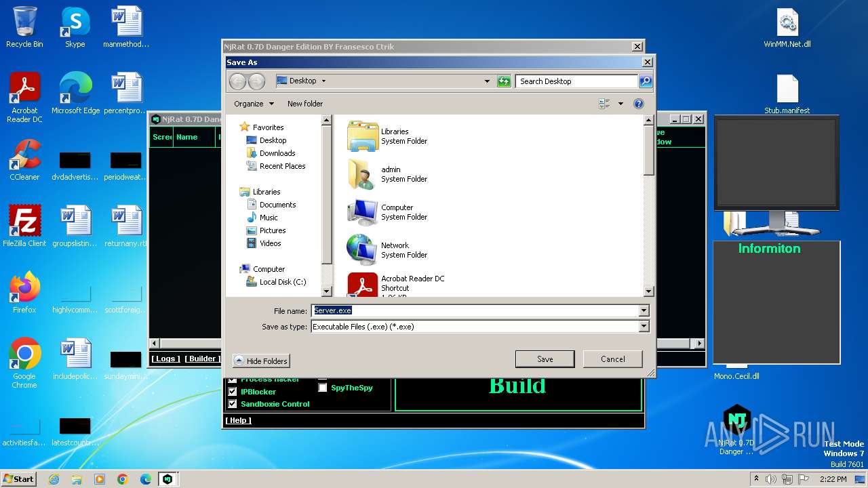Open the Organize dropdown menu
Screen dimensions: 868x488
[x=254, y=104]
